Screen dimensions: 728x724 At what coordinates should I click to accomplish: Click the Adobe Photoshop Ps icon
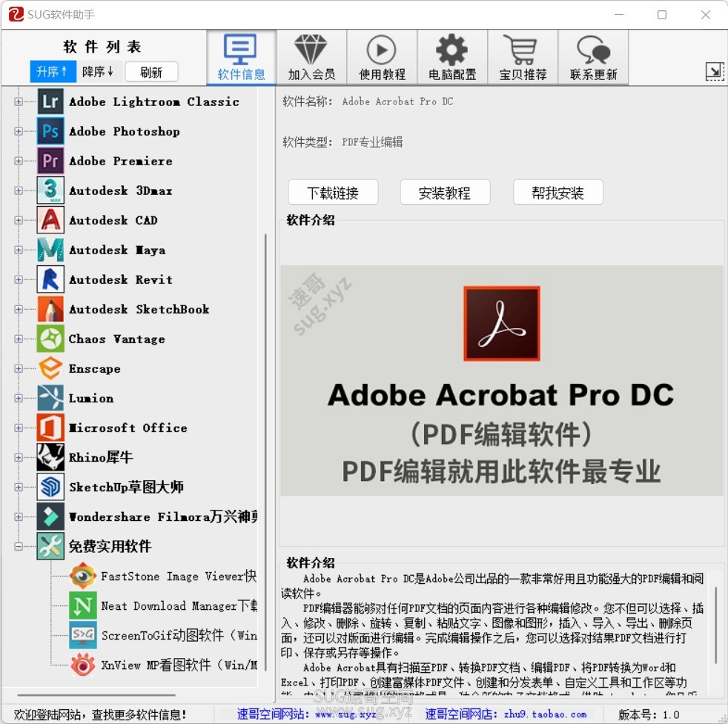[50, 131]
